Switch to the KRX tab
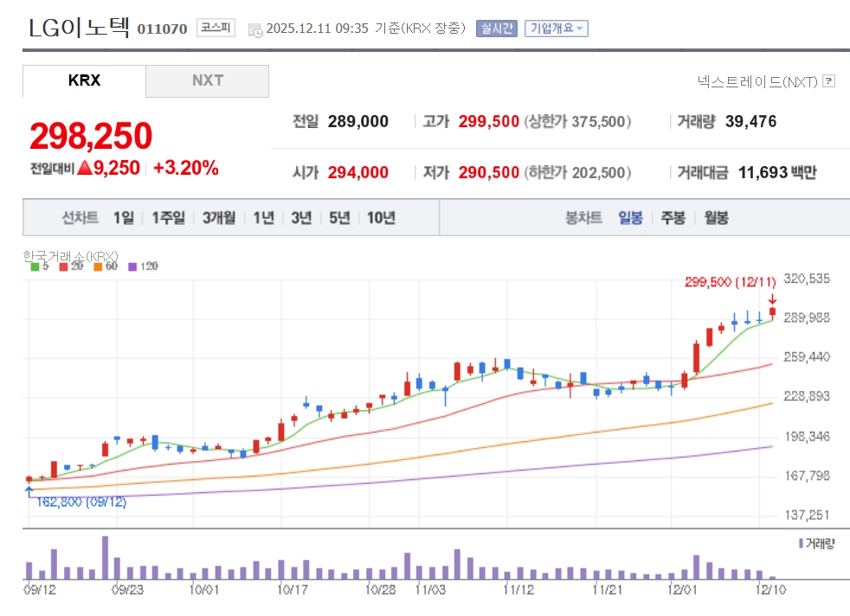Image resolution: width=850 pixels, height=616 pixels. [x=84, y=80]
